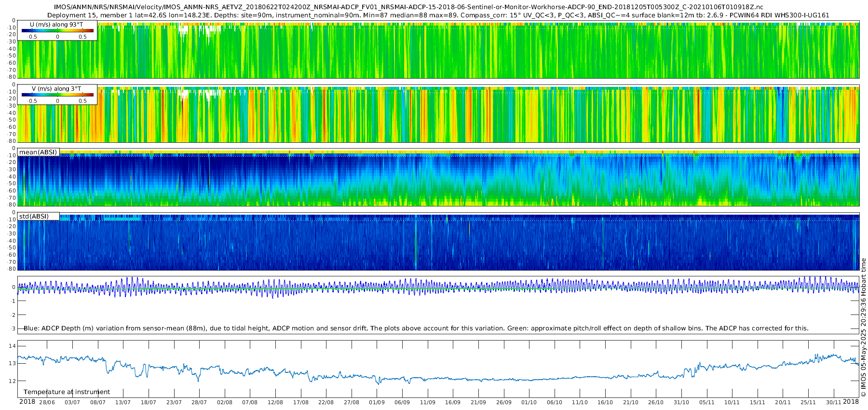Click the -2 tick on depth variation axis
868x410 pixels.
click(13, 315)
